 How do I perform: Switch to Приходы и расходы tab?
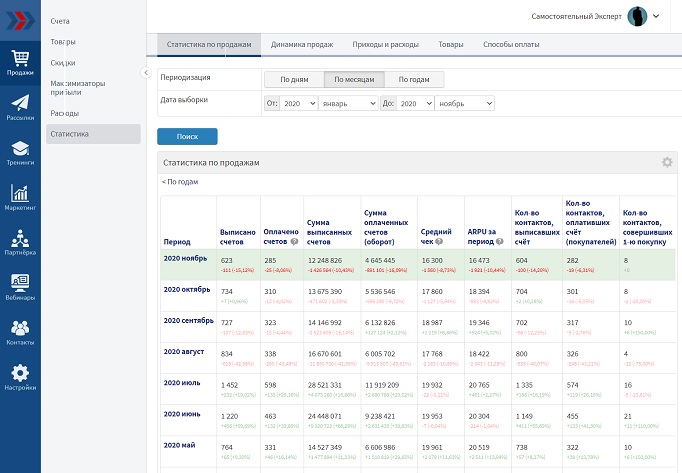385,44
